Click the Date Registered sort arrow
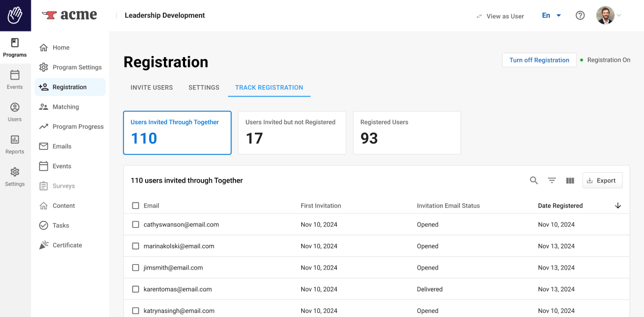This screenshot has height=317, width=644. 618,205
